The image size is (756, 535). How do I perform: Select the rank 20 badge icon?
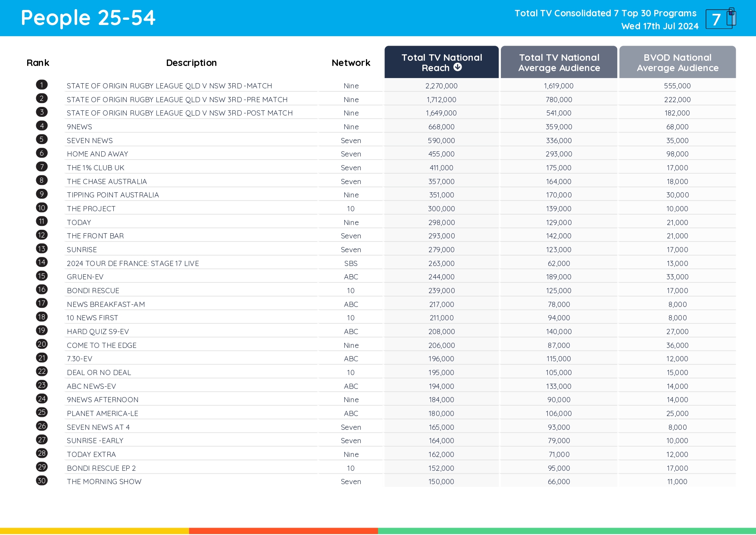(41, 344)
